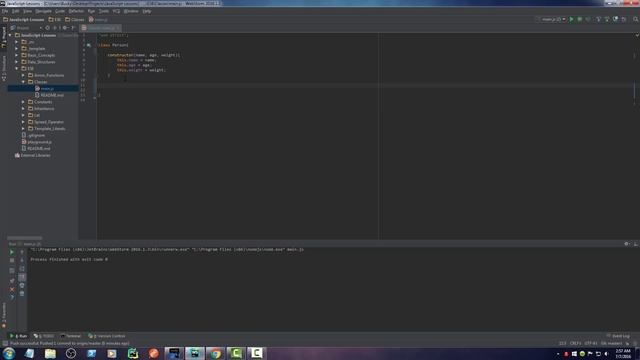Print console output printer icon
Screen dimensions: 640x360
[22, 285]
